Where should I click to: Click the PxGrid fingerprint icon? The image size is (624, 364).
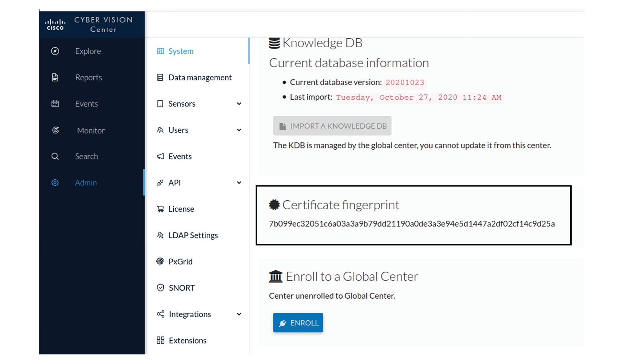tap(160, 261)
